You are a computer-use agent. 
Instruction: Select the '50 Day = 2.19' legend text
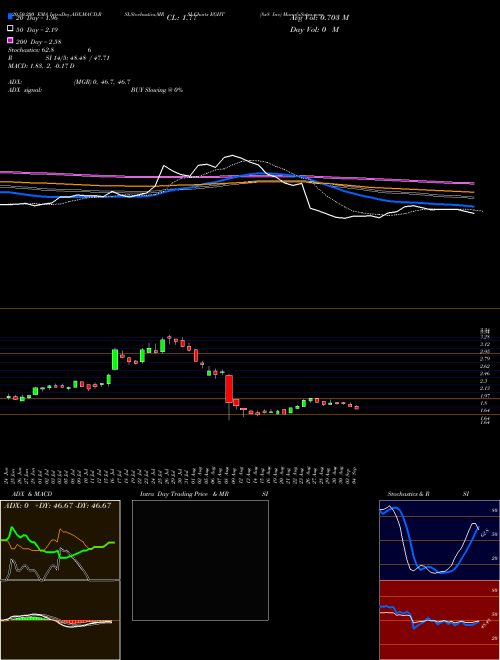(x=37, y=29)
